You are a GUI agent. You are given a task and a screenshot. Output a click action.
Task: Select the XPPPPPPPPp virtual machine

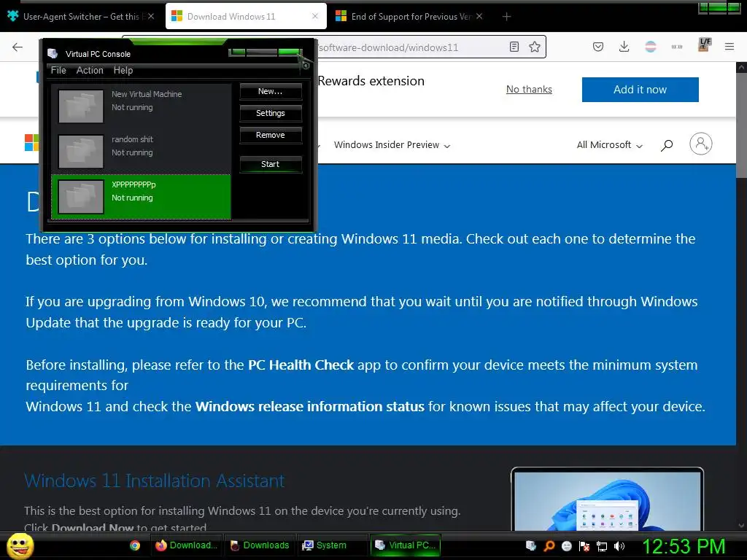141,197
